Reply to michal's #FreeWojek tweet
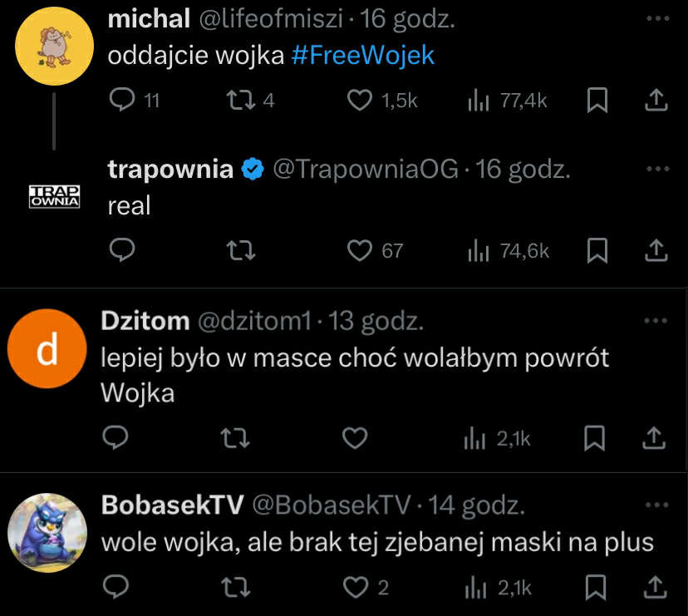The width and height of the screenshot is (688, 616). [122, 101]
